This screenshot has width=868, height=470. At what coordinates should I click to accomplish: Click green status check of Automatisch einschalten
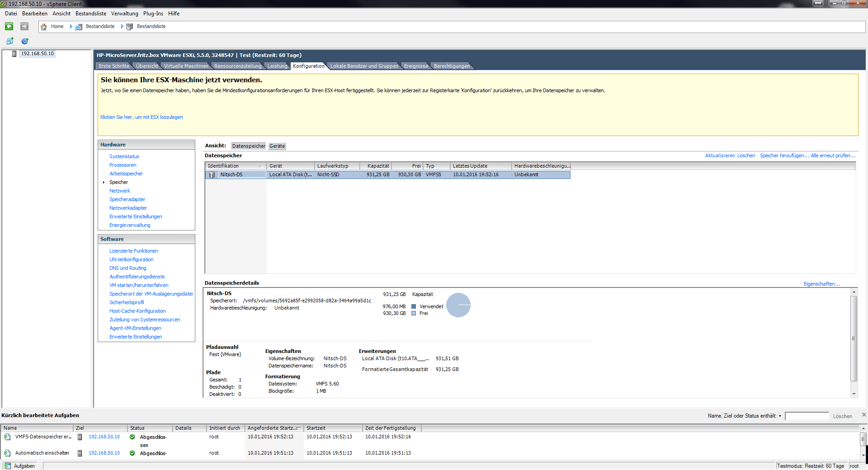132,453
